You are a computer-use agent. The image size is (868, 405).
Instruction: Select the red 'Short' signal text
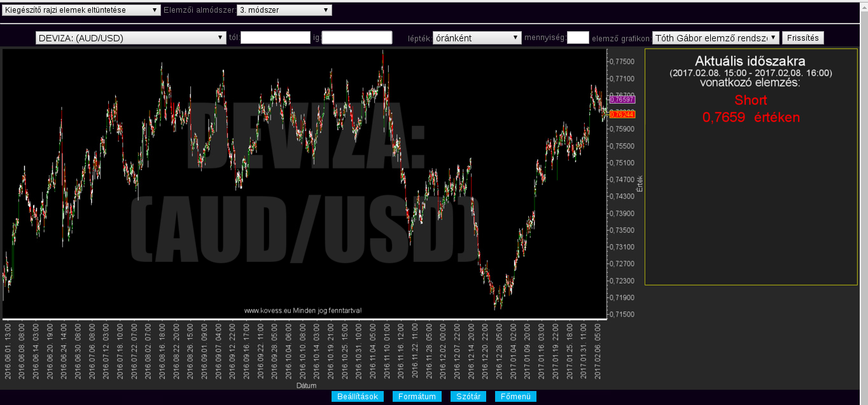751,100
